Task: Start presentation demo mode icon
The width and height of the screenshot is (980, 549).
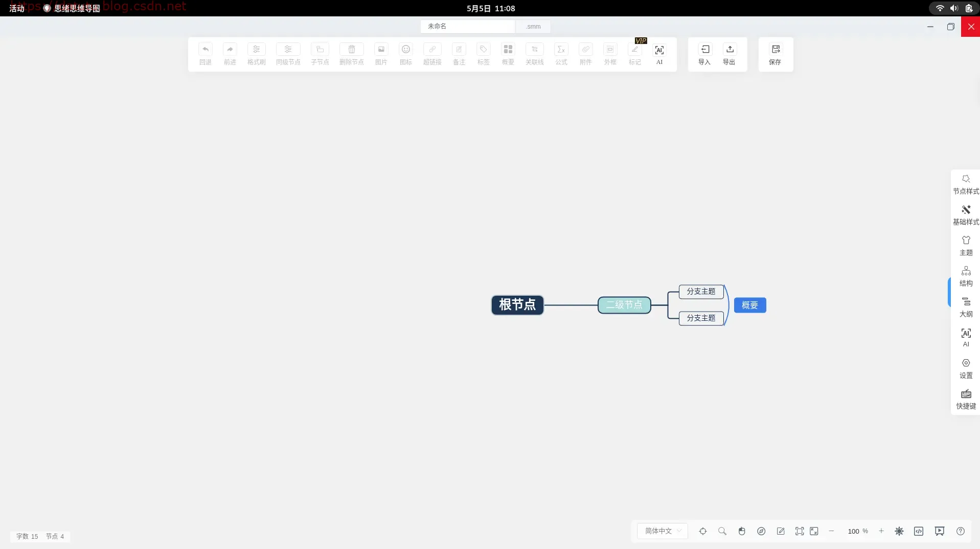Action: tap(940, 531)
